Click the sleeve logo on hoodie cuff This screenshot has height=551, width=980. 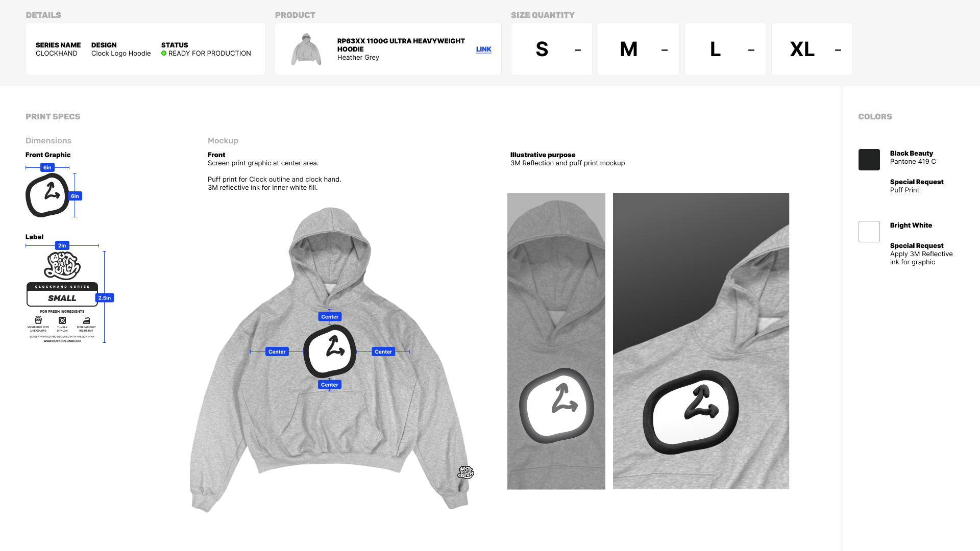(465, 472)
